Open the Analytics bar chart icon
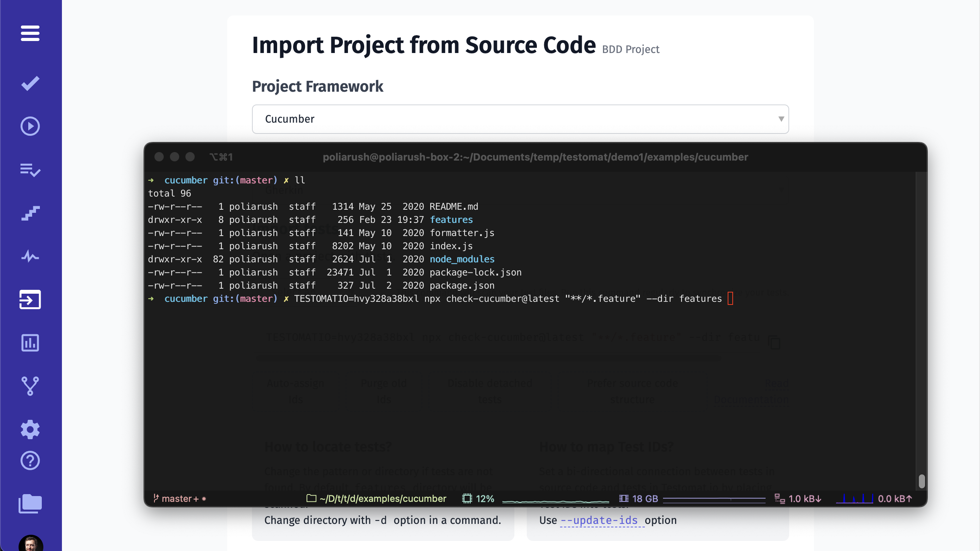The image size is (980, 551). (x=30, y=343)
